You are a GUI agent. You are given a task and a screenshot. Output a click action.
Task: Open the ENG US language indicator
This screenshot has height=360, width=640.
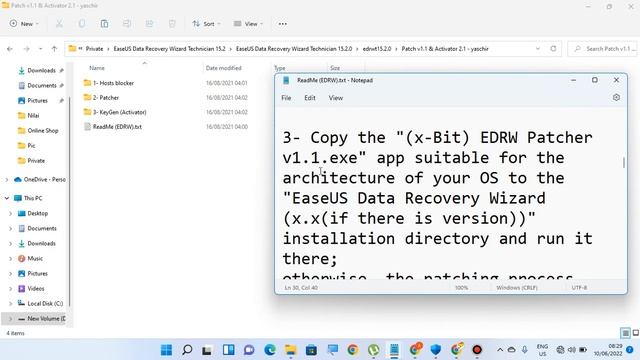coord(542,350)
